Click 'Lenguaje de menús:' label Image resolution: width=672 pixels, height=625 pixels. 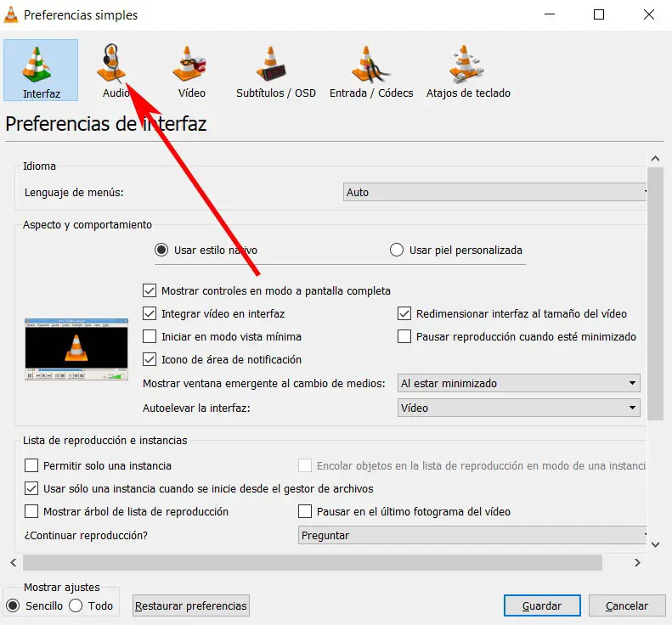click(x=74, y=193)
